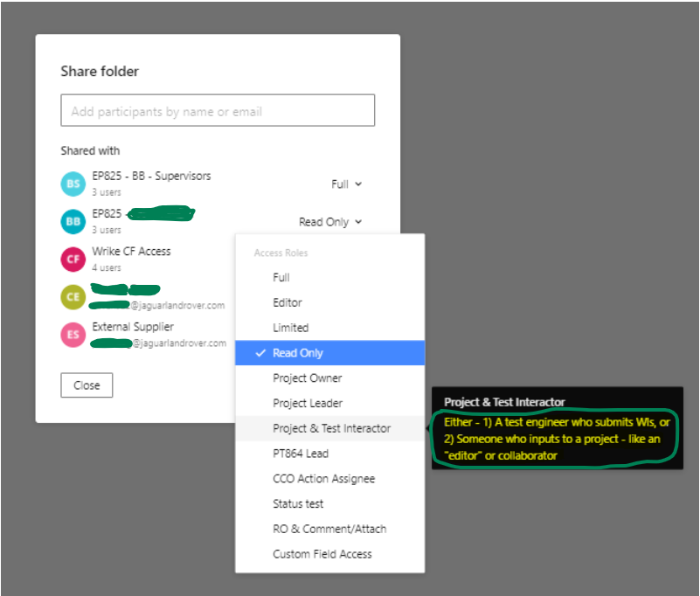The width and height of the screenshot is (700, 596).
Task: Choose the PT864 Lead role
Action: [x=300, y=454]
